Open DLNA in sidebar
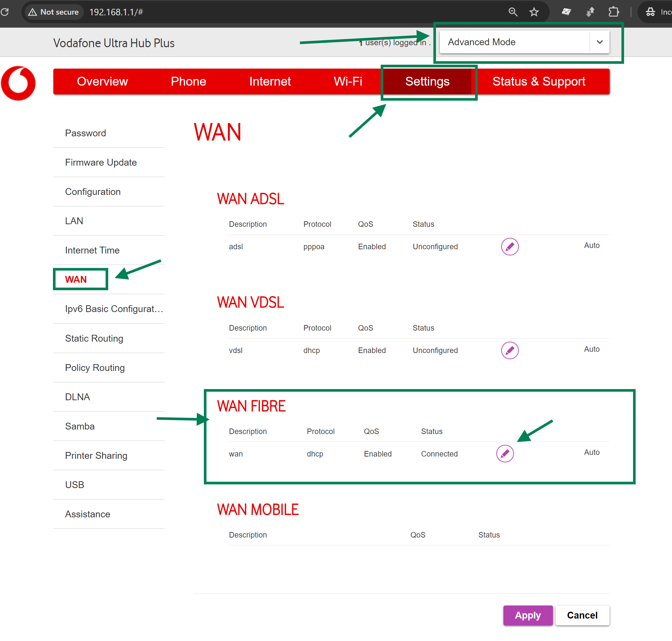The image size is (672, 641). 109,397
